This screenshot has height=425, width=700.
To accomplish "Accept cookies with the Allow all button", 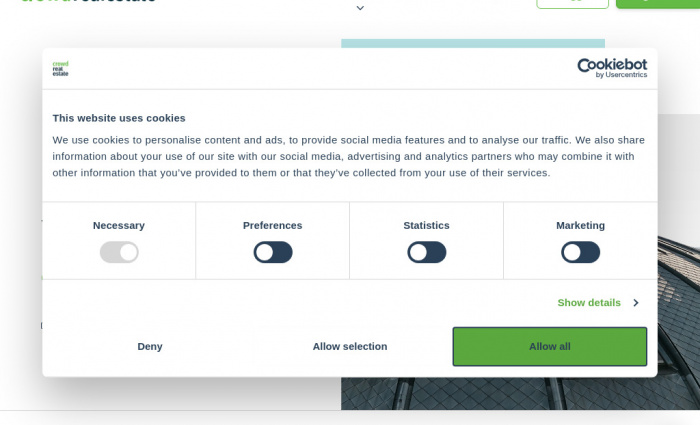I will [550, 346].
